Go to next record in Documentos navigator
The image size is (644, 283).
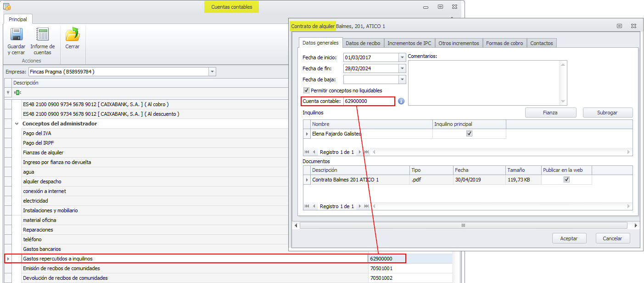coord(360,206)
